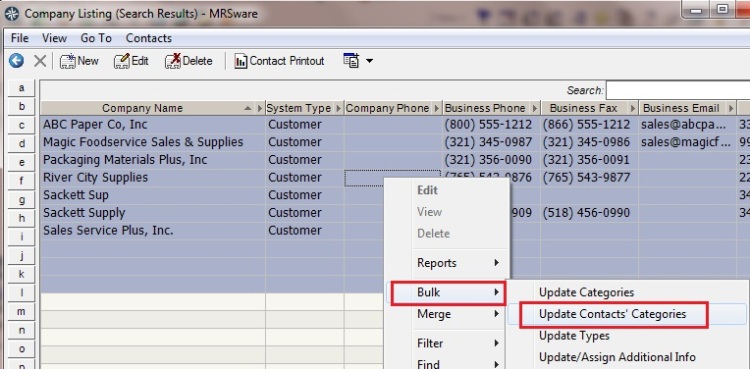Filter companies by letter l
750x369 pixels.
click(x=22, y=293)
